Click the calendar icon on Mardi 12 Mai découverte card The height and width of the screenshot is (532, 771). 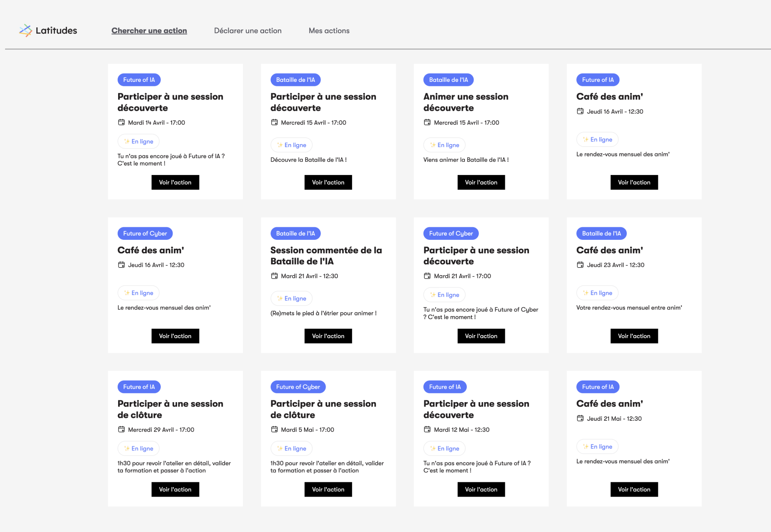(427, 430)
